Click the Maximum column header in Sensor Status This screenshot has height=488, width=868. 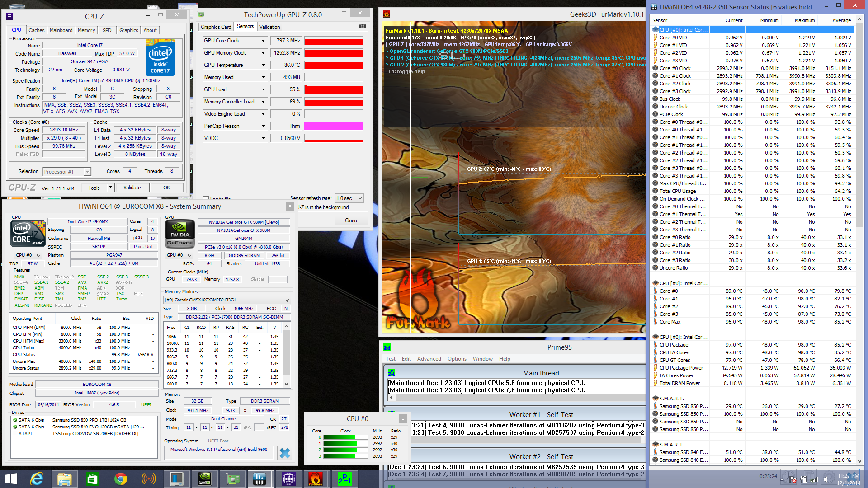805,20
